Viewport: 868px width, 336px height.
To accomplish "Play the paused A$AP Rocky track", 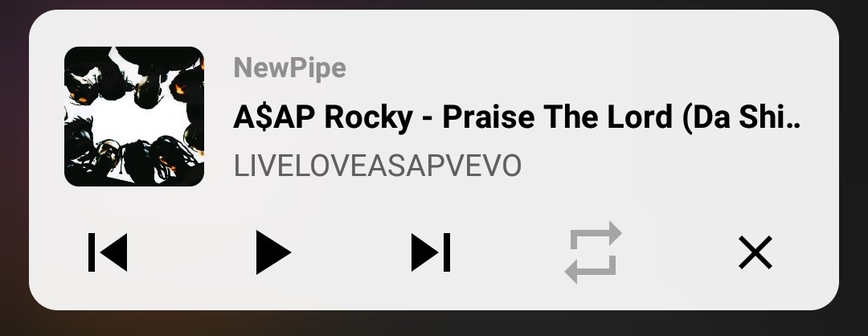I will coord(273,252).
